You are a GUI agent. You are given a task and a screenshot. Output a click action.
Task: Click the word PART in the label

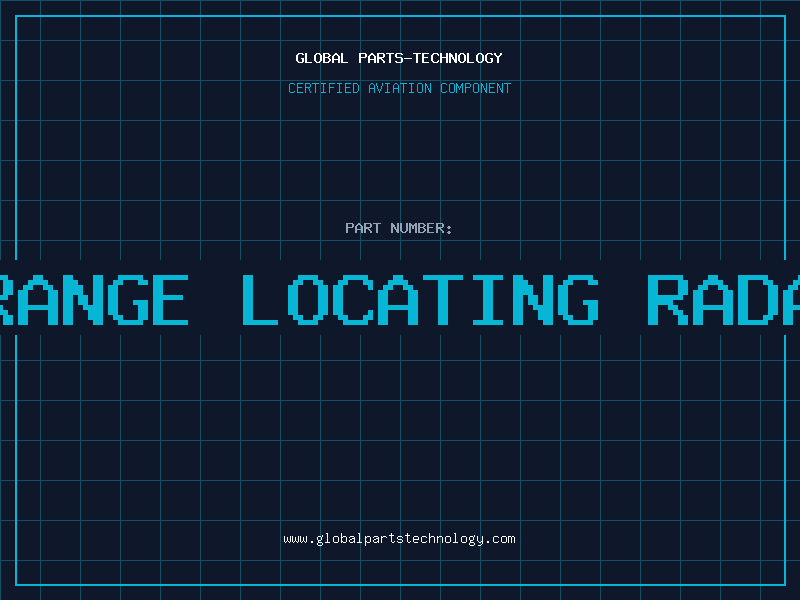pyautogui.click(x=363, y=228)
